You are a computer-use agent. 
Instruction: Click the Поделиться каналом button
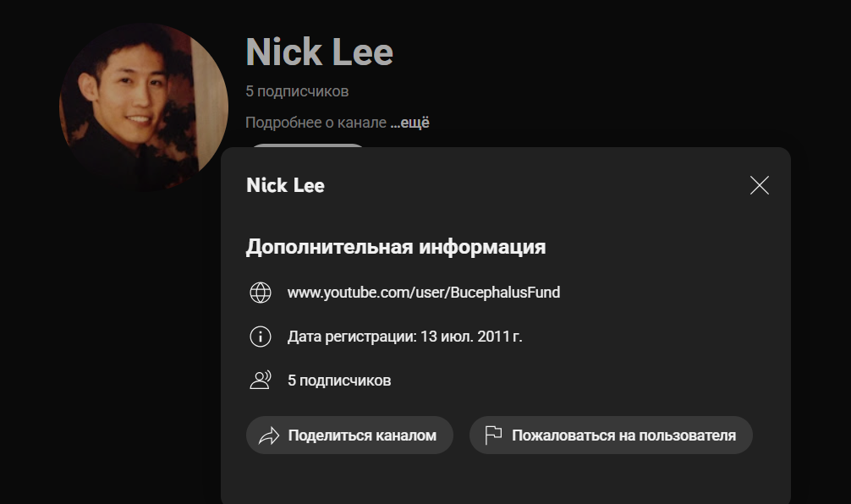tap(349, 436)
